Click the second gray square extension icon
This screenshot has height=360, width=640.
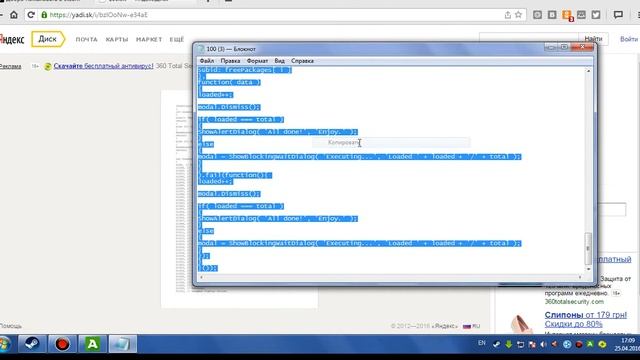click(x=552, y=15)
